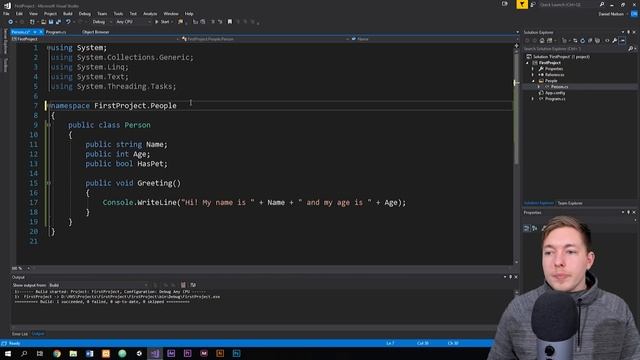640x360 pixels.
Task: Select Person.cs in Solution Explorer
Action: point(559,87)
